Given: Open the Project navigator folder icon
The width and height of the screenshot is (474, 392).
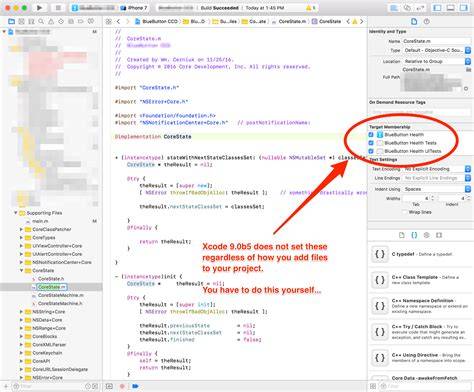Looking at the screenshot, I should pos(11,21).
